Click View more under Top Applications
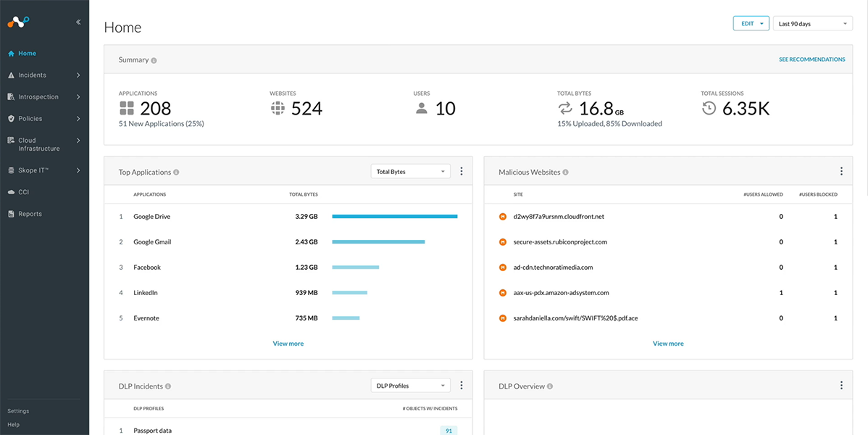 pos(288,344)
